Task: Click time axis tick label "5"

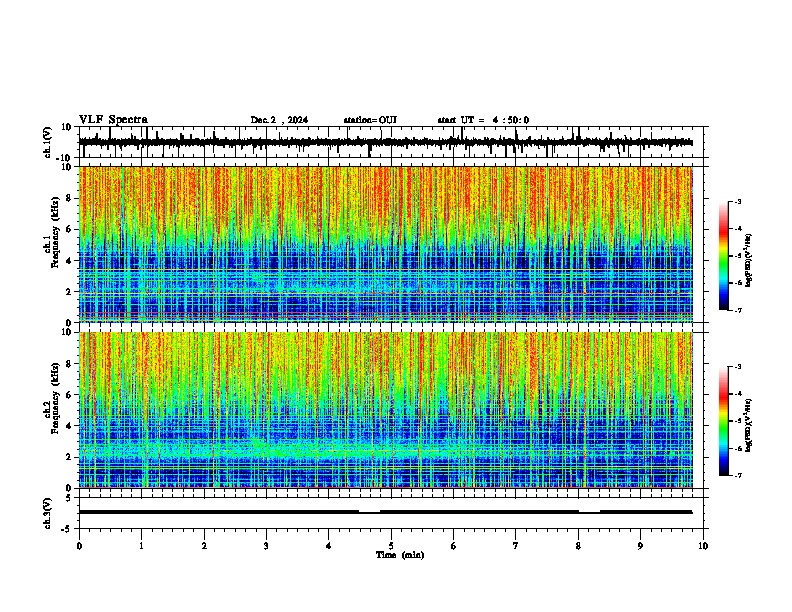Action: (x=391, y=546)
